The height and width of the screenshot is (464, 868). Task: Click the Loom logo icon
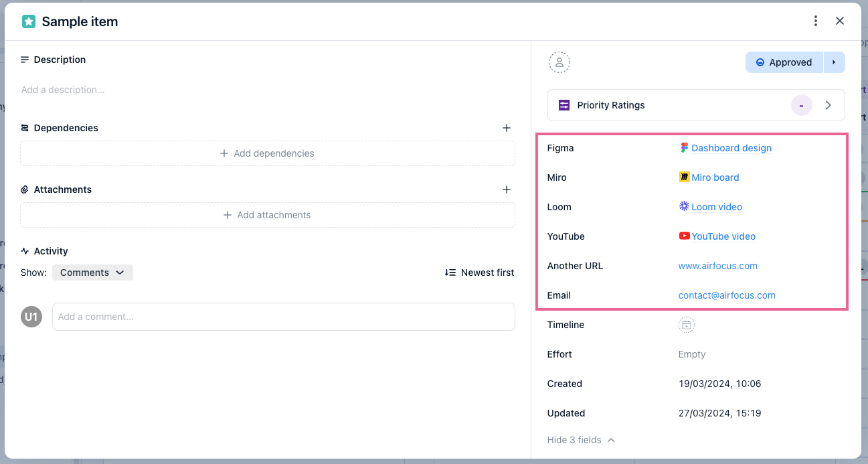coord(684,206)
